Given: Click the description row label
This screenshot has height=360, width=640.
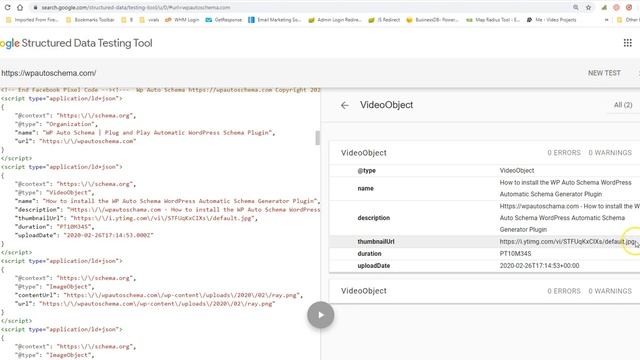Looking at the screenshot, I should point(373,218).
